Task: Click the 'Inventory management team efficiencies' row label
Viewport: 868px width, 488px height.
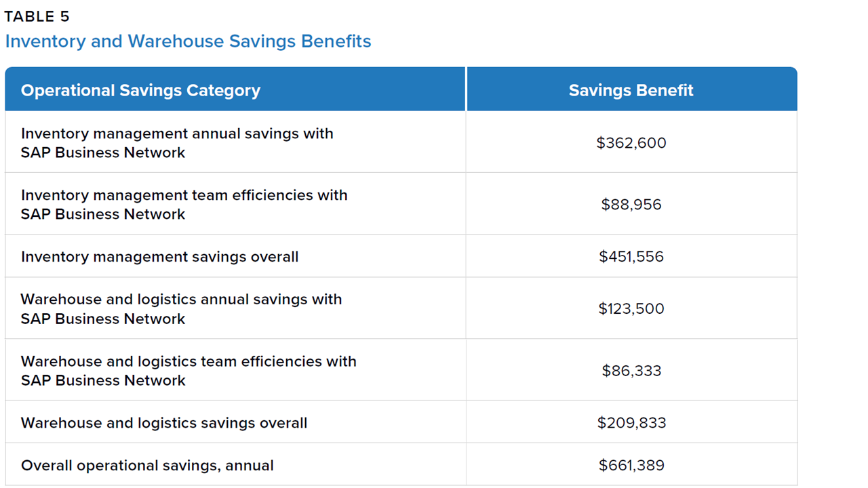Action: [184, 195]
